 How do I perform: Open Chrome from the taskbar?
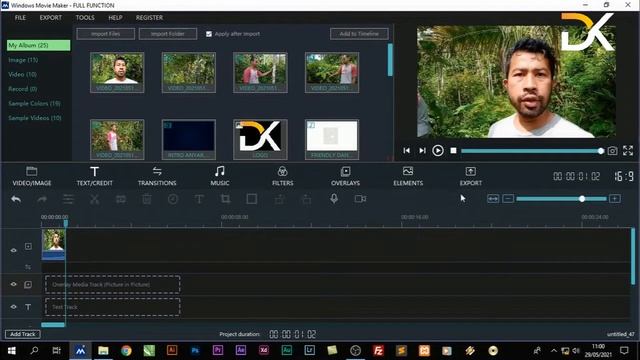pyautogui.click(x=126, y=350)
